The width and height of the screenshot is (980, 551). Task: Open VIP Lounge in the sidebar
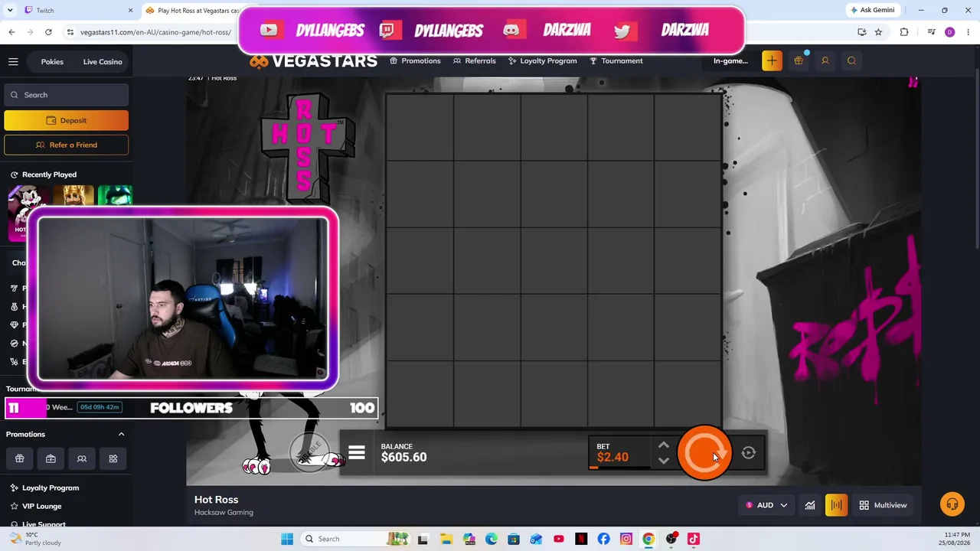(x=42, y=506)
